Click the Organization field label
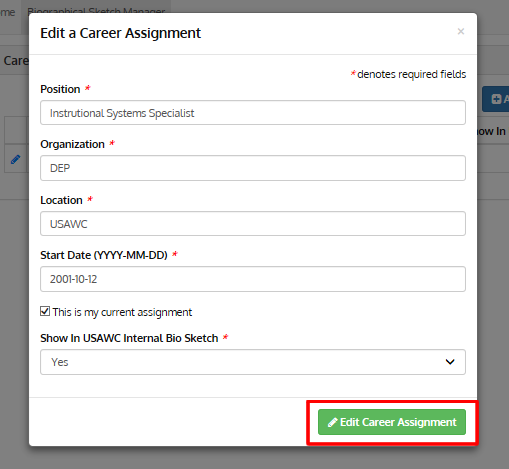Image resolution: width=509 pixels, height=469 pixels. (72, 144)
